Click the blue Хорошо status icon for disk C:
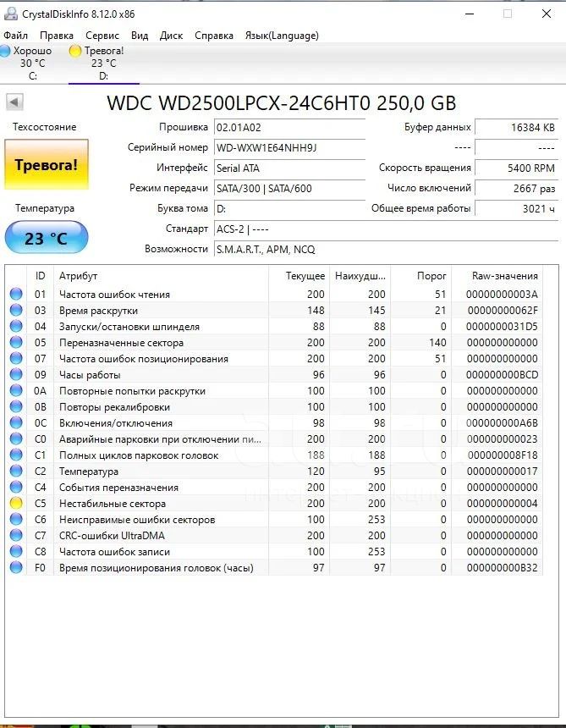 [4, 51]
